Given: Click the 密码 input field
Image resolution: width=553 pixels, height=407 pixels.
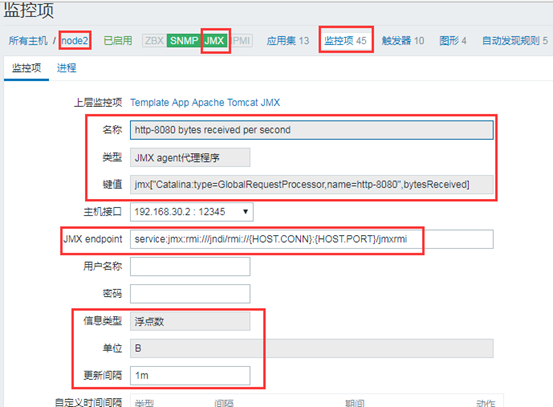Looking at the screenshot, I should (190, 294).
